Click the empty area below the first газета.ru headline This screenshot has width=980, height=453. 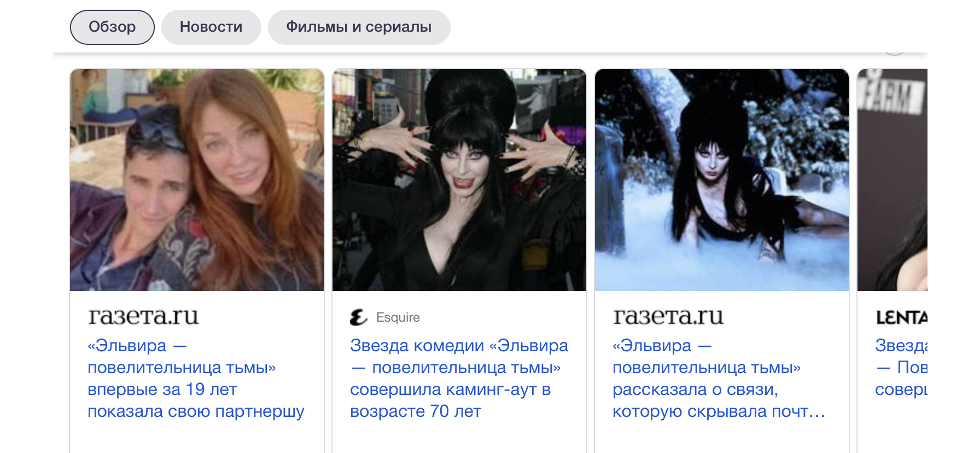point(197,438)
